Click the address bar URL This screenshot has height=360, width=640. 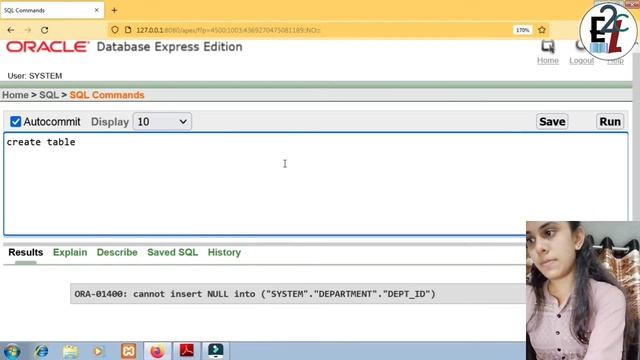[228, 30]
